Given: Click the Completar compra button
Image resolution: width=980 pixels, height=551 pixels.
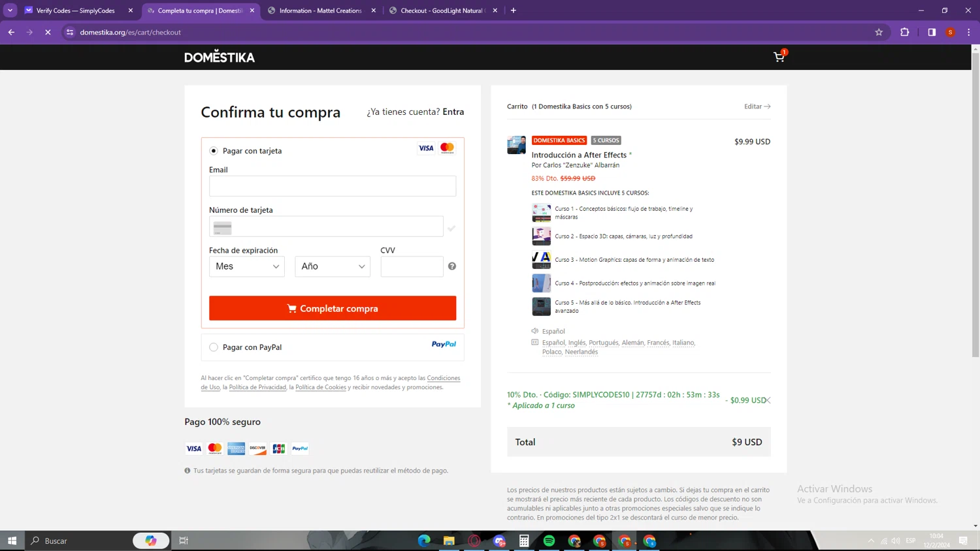Looking at the screenshot, I should (x=333, y=308).
